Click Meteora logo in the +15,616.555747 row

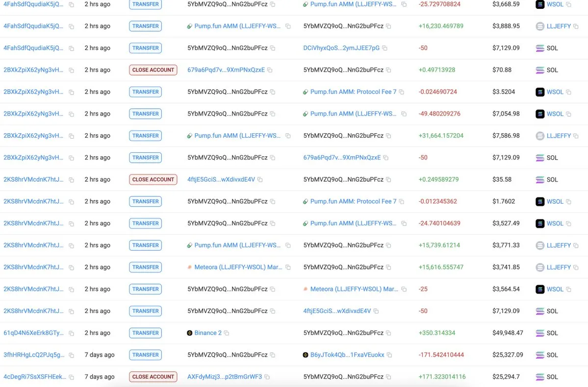click(190, 267)
